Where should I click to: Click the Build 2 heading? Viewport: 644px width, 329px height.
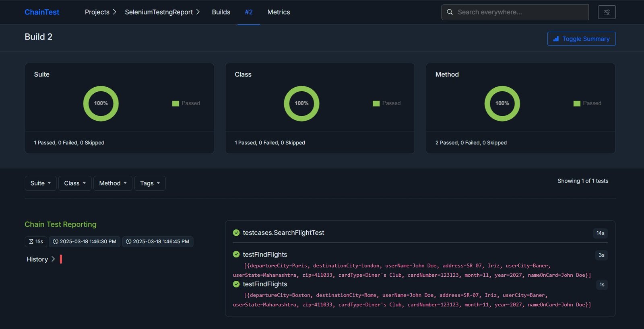pyautogui.click(x=38, y=37)
